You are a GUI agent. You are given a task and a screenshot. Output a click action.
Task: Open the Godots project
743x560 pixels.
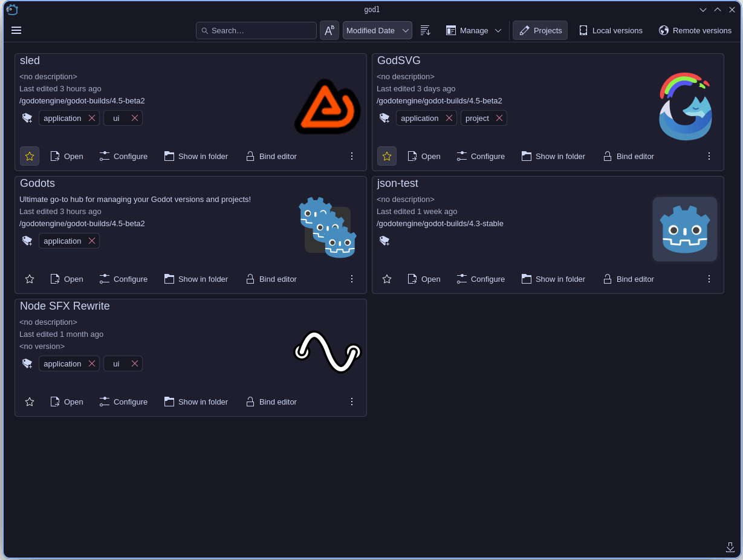[67, 279]
